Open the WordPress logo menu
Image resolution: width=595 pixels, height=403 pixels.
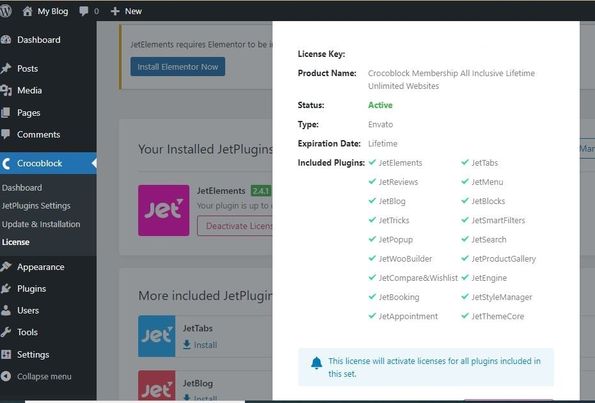point(5,11)
